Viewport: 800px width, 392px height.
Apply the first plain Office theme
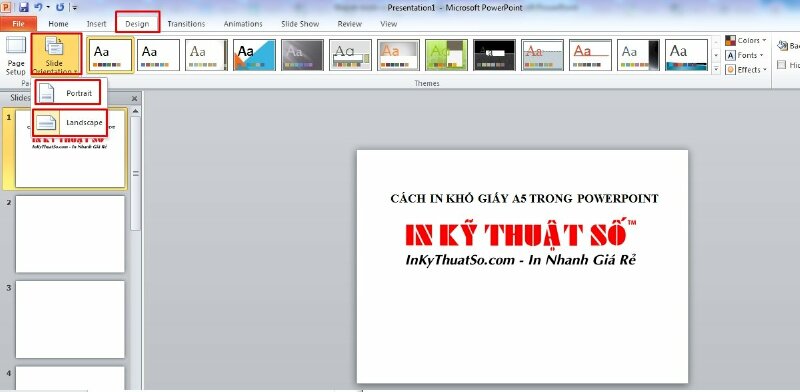point(110,55)
